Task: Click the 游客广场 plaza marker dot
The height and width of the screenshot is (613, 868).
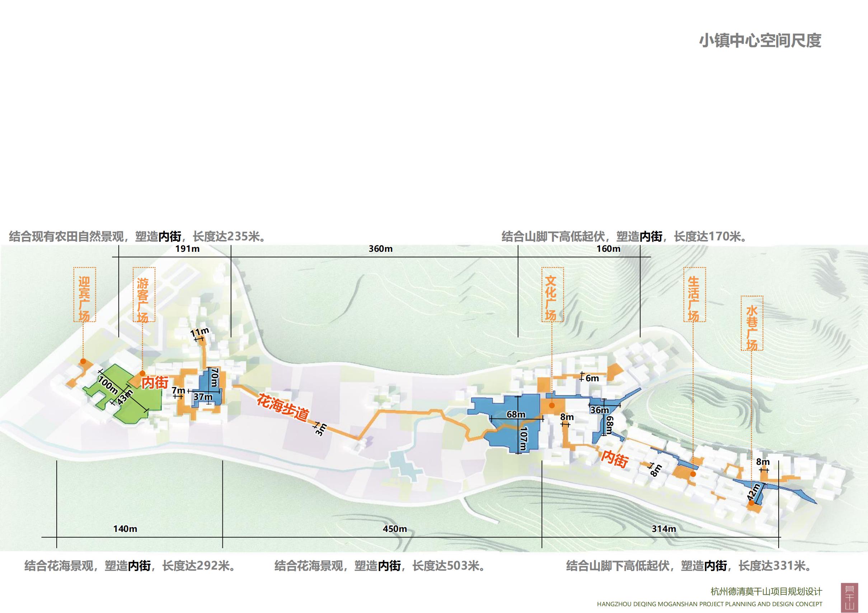Action: coord(143,373)
